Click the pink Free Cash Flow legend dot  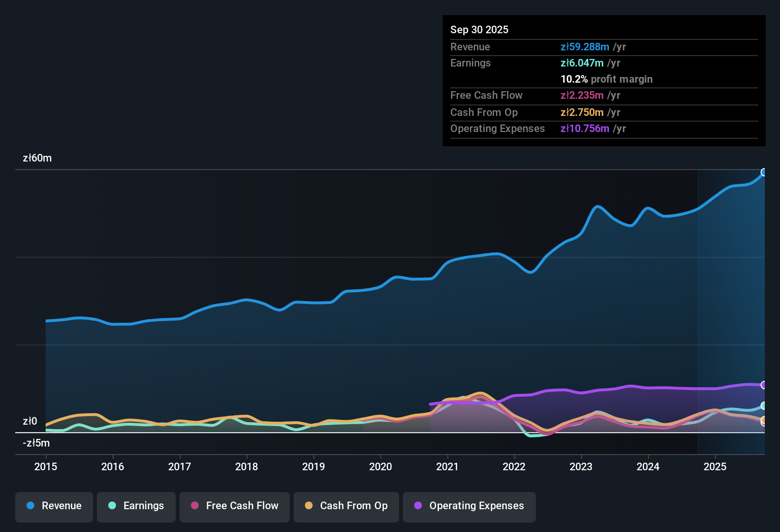pyautogui.click(x=194, y=506)
